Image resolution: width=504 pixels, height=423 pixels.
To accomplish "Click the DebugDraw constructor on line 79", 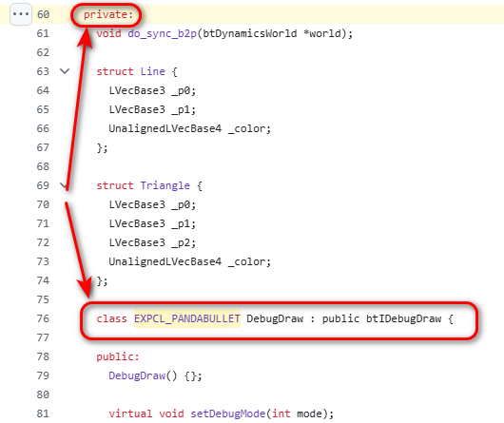I will click(x=137, y=375).
